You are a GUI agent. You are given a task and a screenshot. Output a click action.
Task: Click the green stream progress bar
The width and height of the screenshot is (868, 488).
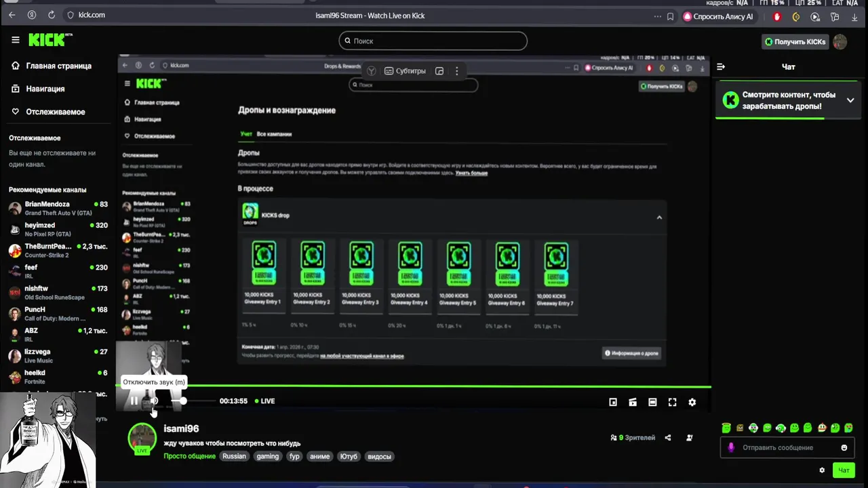point(414,386)
